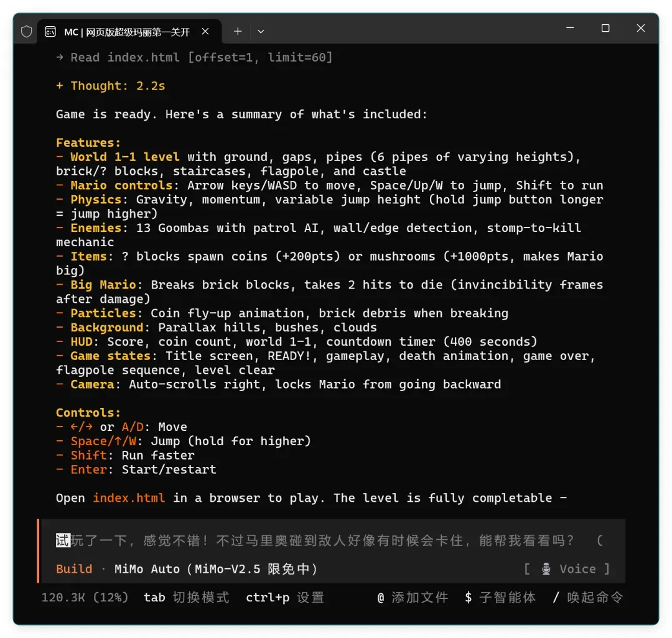
Task: Click the 120.3K (12%) context usage indicator
Action: pyautogui.click(x=85, y=598)
